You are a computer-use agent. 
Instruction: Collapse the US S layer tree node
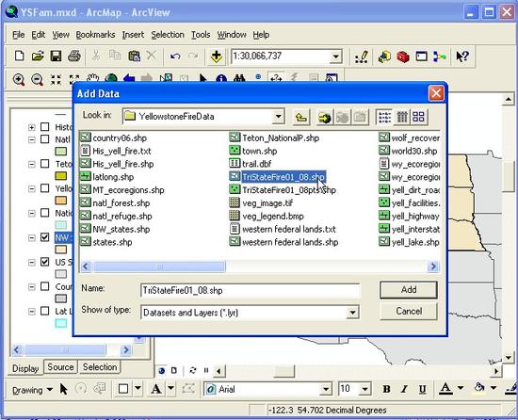[x=31, y=262]
